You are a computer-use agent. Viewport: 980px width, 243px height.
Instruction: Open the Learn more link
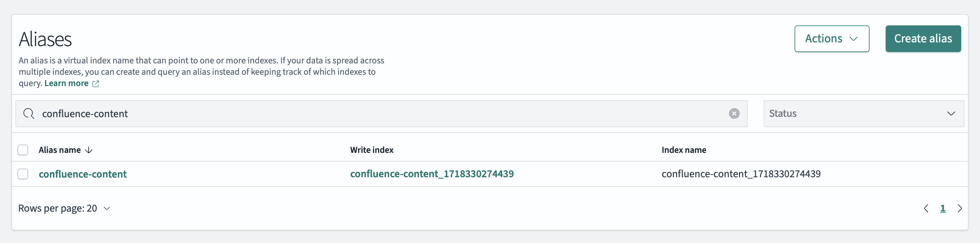67,83
